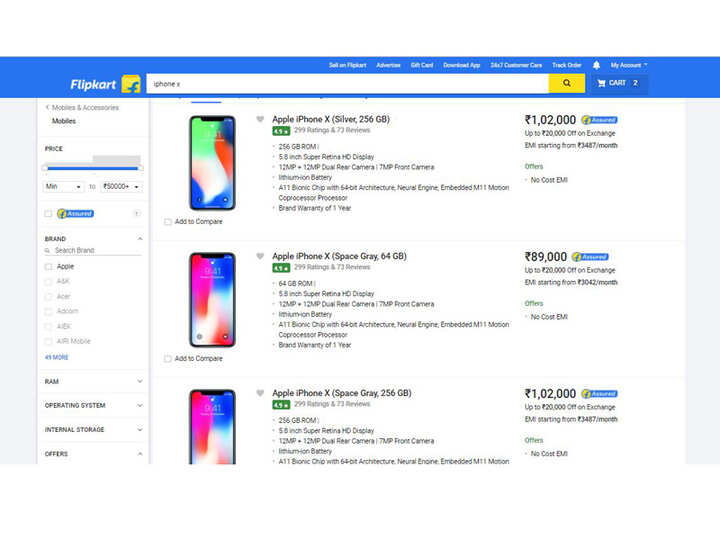Click the Assured badge beside Silver 256 GB price

pyautogui.click(x=599, y=120)
